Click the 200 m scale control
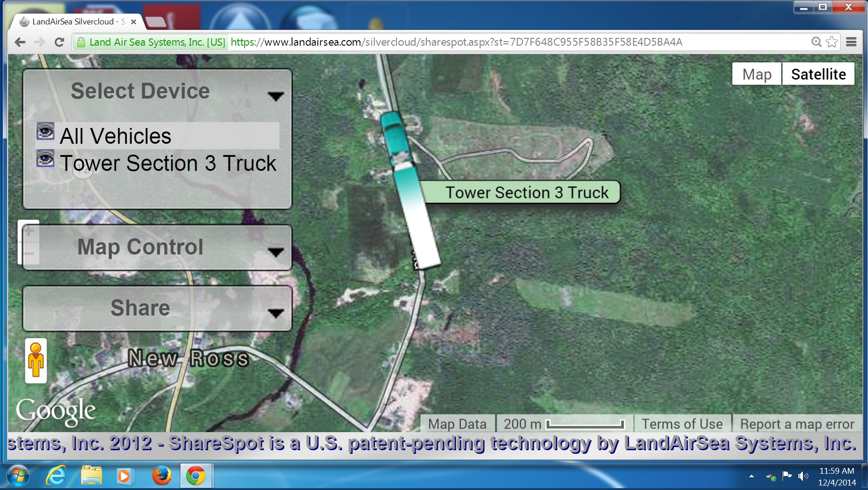 click(564, 424)
